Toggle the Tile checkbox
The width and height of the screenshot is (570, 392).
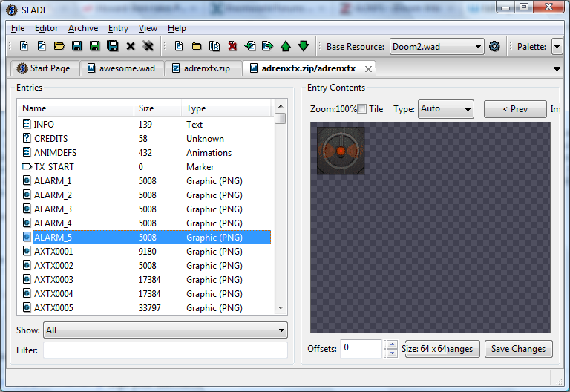pos(361,109)
